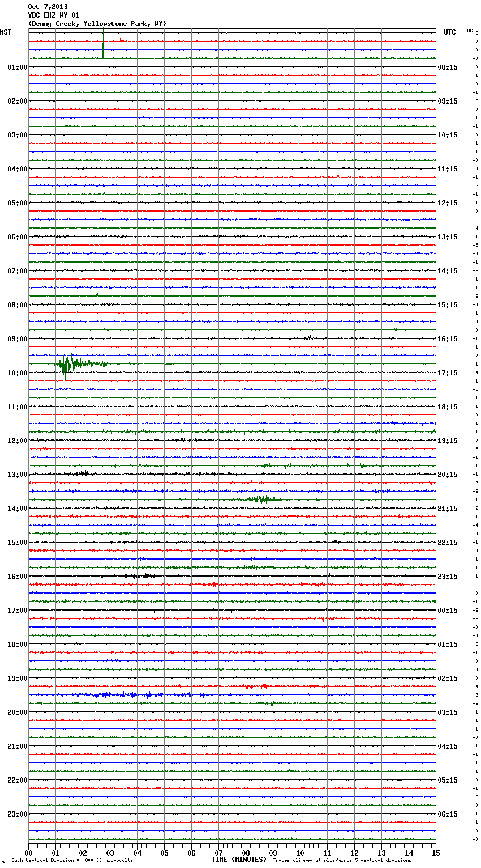Click the MST timezone header
This screenshot has width=481, height=868.
(x=6, y=32)
